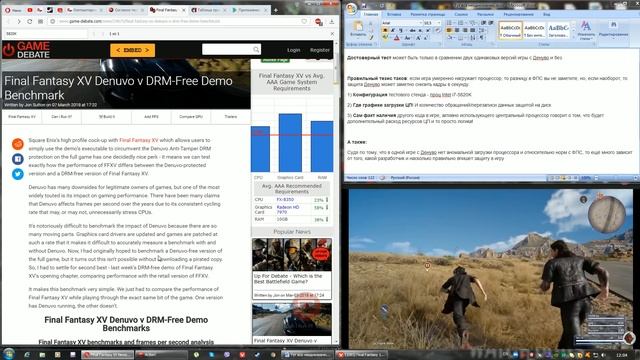Click the Game Debate logo
Screen dimensions: 640x360
[27, 50]
